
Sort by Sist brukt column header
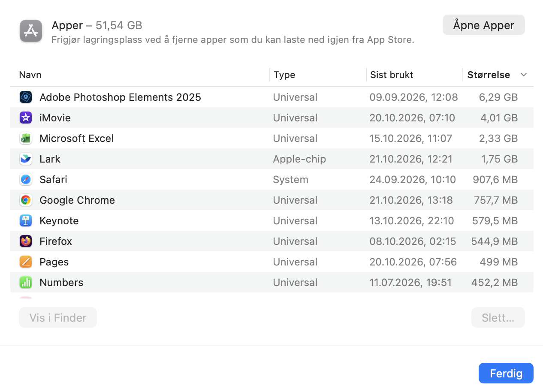tap(392, 75)
